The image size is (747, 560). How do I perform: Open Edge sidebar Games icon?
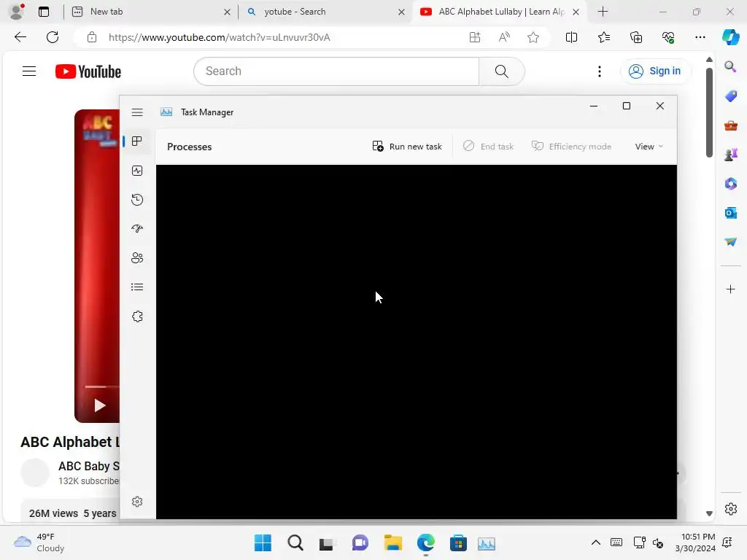pyautogui.click(x=730, y=155)
